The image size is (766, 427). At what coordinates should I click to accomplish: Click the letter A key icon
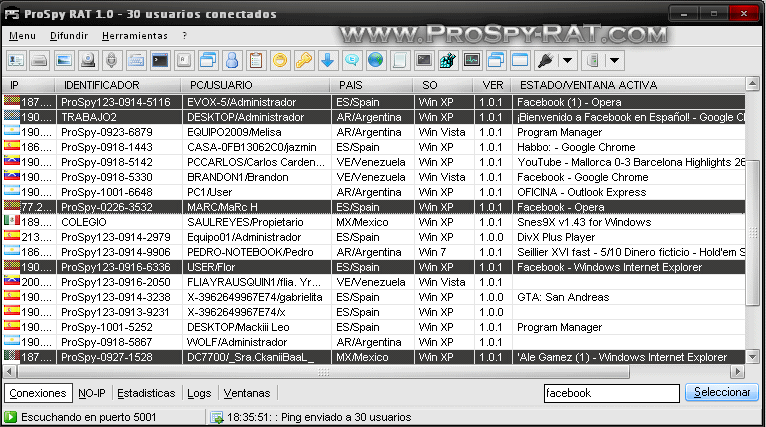click(184, 61)
